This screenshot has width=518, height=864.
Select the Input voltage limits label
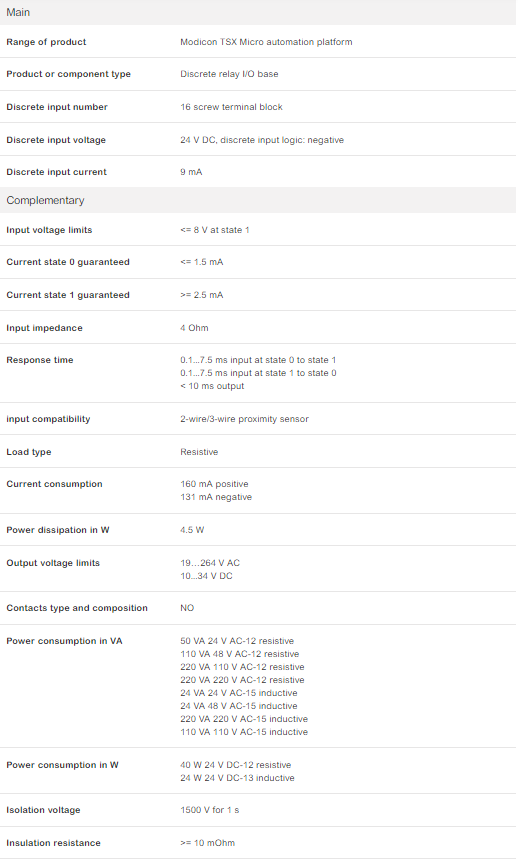[49, 230]
